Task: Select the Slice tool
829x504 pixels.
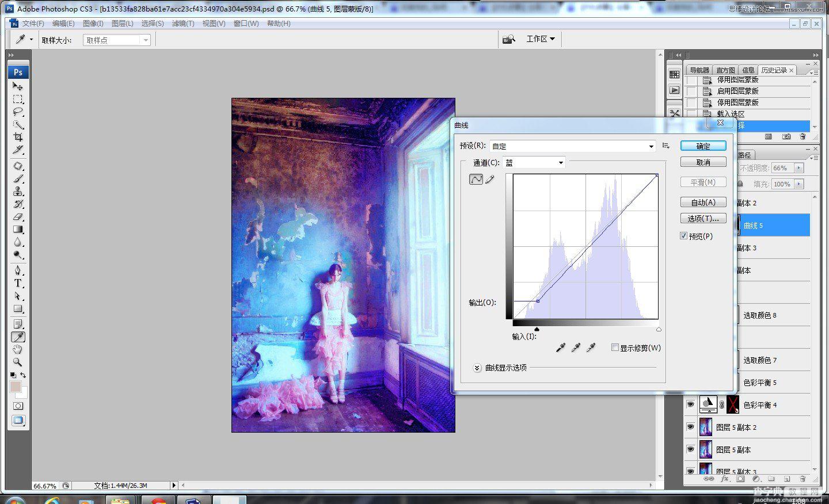Action: tap(18, 150)
